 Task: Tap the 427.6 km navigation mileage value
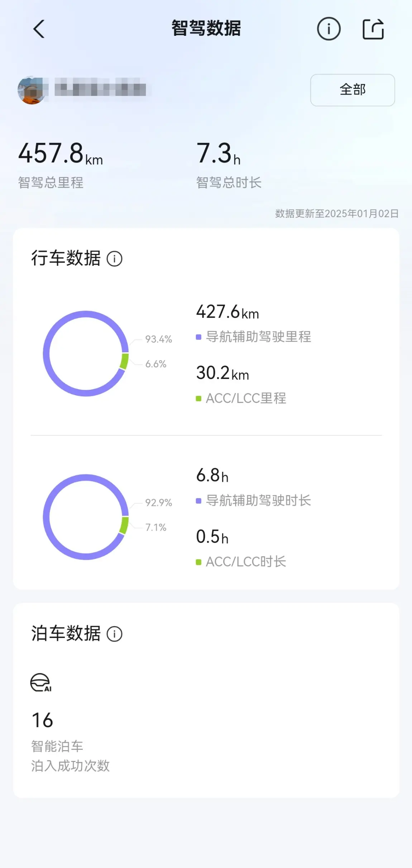tap(227, 312)
